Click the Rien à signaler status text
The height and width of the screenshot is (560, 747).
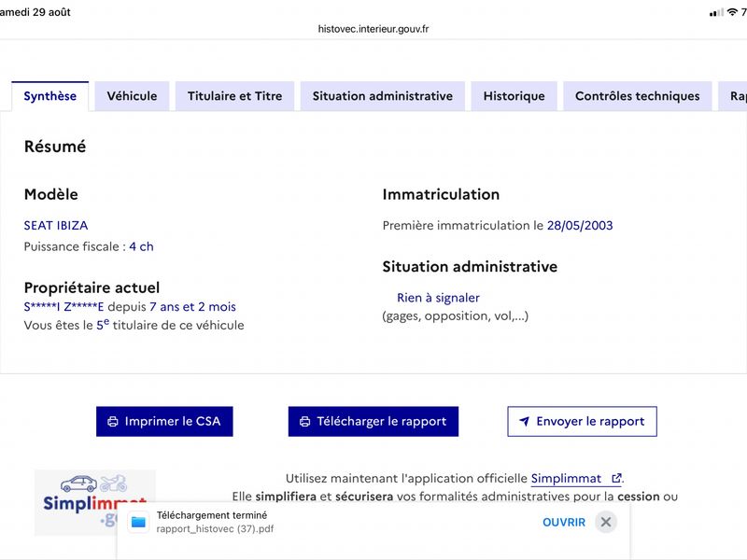[438, 298]
